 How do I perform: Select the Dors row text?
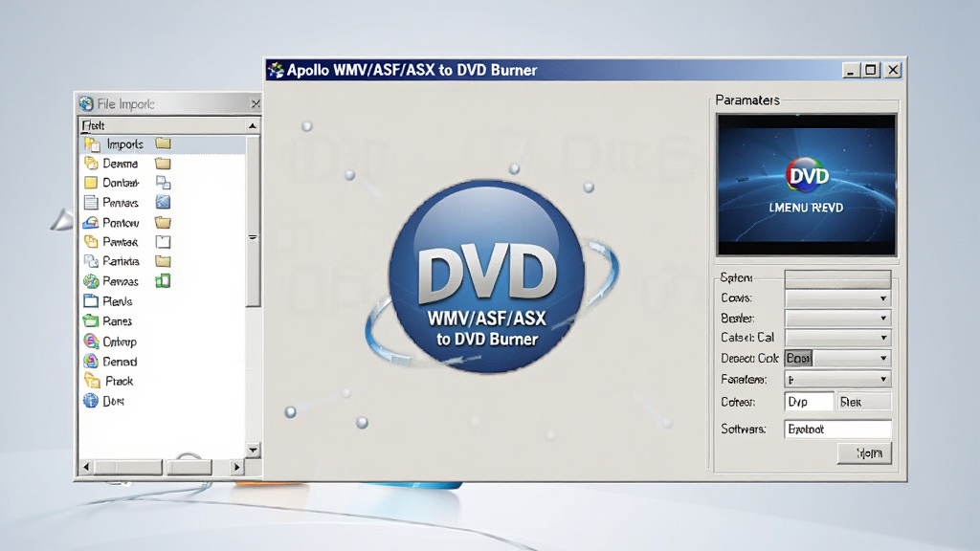113,401
